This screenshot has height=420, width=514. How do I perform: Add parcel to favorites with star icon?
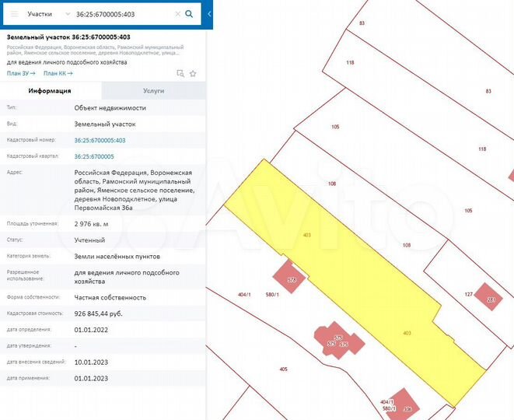(192, 73)
